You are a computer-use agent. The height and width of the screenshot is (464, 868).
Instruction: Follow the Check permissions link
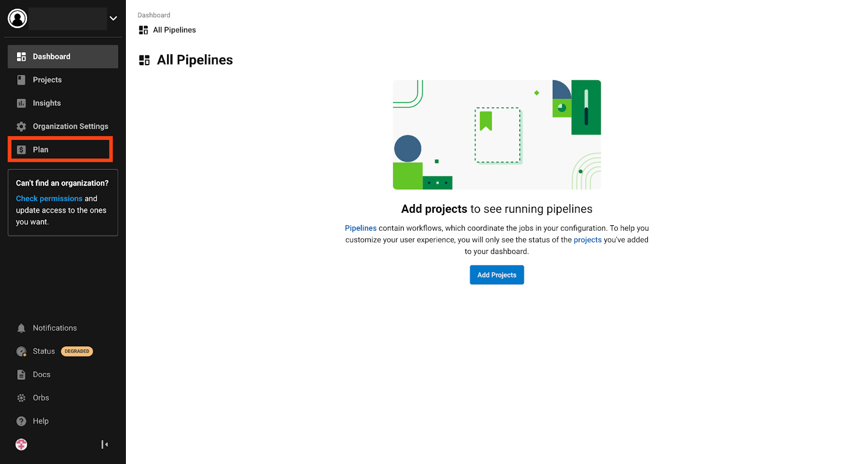coord(49,199)
